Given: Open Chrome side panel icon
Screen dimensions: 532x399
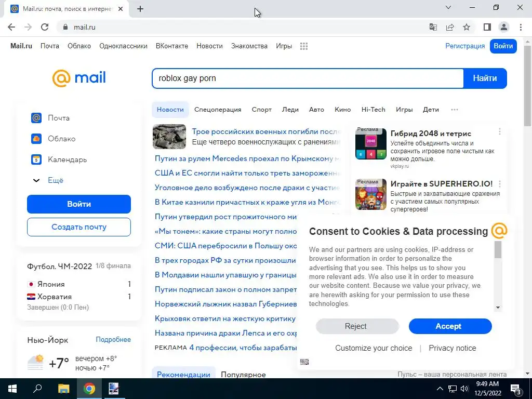Looking at the screenshot, I should (487, 27).
